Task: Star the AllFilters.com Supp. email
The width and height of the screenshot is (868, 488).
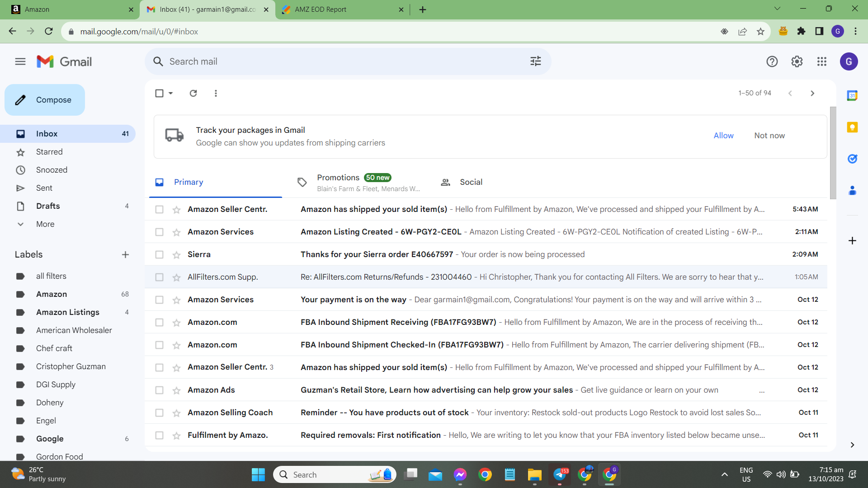Action: click(x=177, y=277)
